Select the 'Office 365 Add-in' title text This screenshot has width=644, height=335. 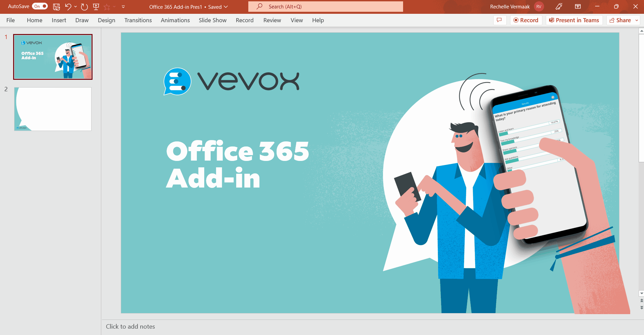238,165
